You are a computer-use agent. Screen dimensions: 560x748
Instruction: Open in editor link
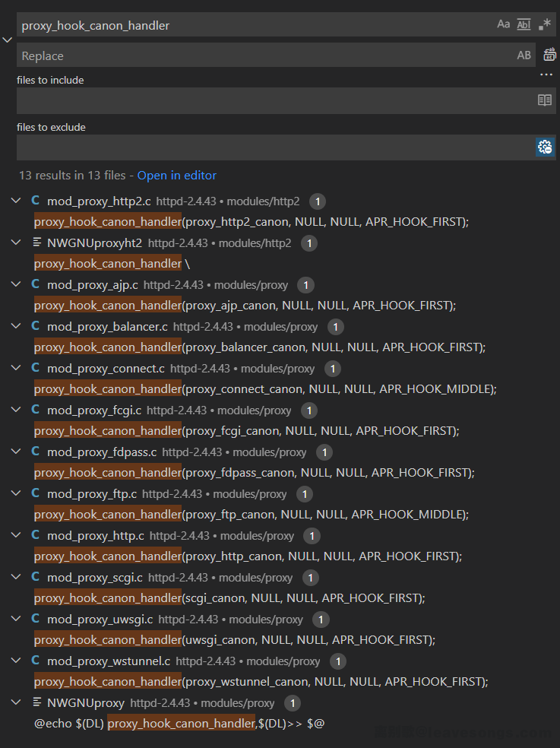(x=176, y=175)
